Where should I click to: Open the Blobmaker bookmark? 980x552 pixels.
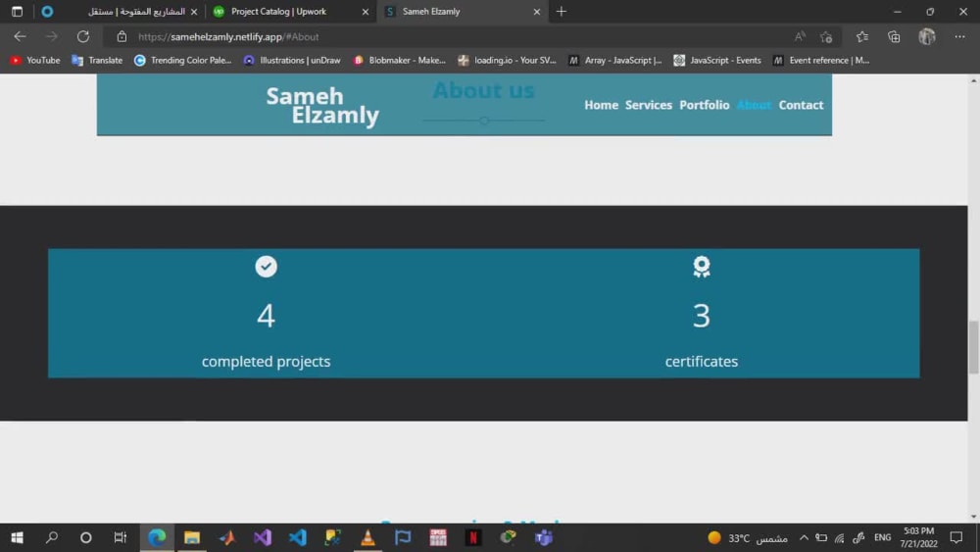[x=400, y=60]
